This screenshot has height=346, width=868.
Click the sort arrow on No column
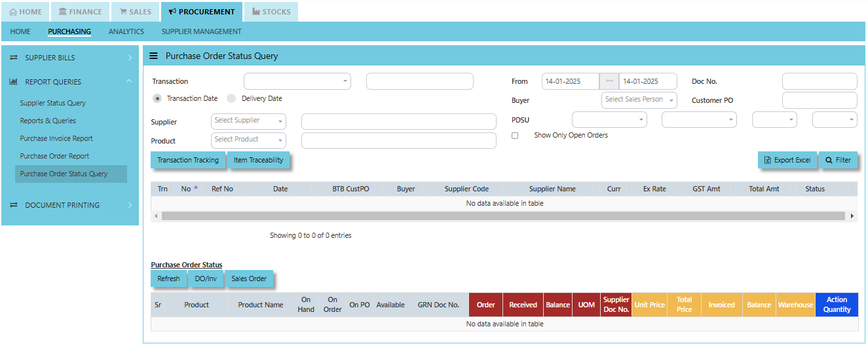(196, 187)
